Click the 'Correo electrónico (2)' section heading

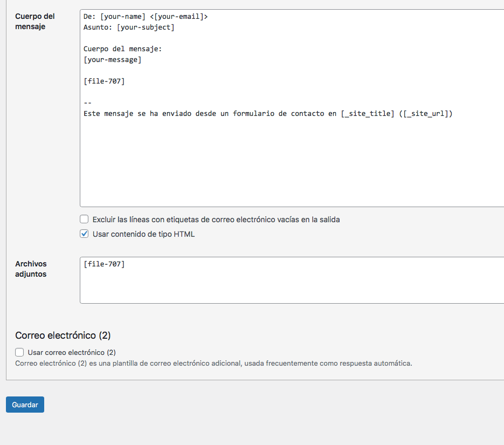(x=63, y=336)
